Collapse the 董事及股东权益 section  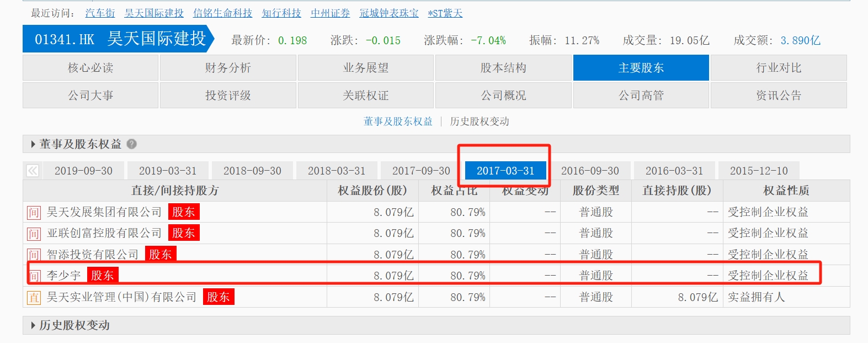click(33, 144)
